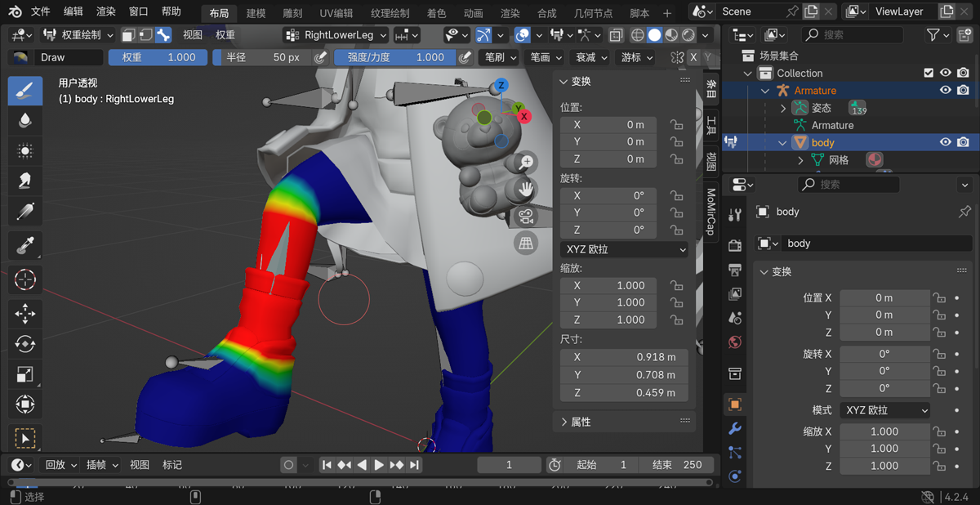Open the 权重 menu in viewport header

click(x=225, y=35)
